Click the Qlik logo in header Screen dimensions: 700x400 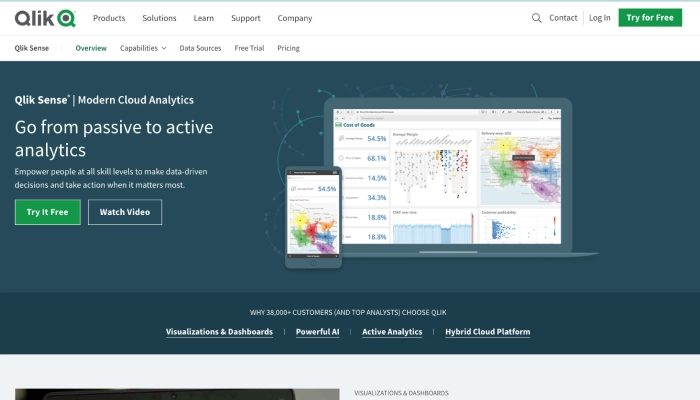44,18
